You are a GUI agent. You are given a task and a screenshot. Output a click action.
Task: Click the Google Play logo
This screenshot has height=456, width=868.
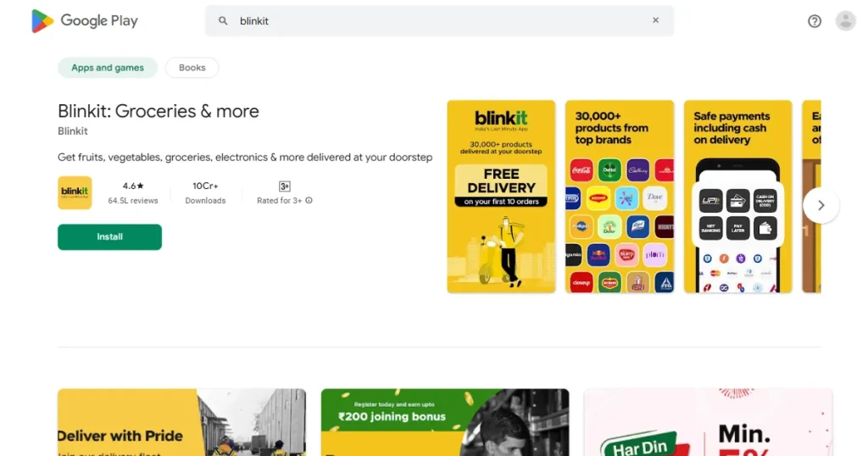pos(84,21)
